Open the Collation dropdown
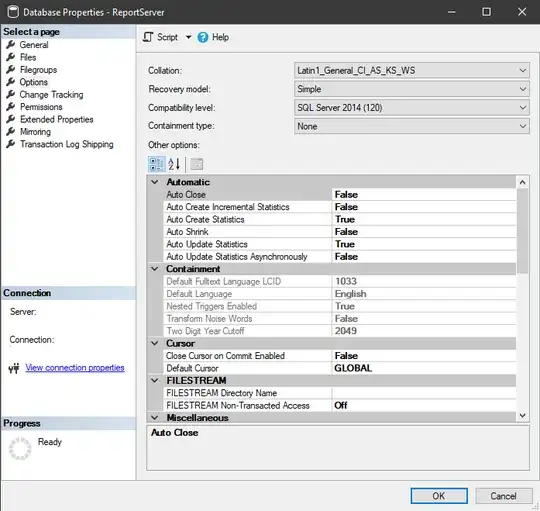Image resolution: width=540 pixels, height=511 pixels. pos(412,71)
